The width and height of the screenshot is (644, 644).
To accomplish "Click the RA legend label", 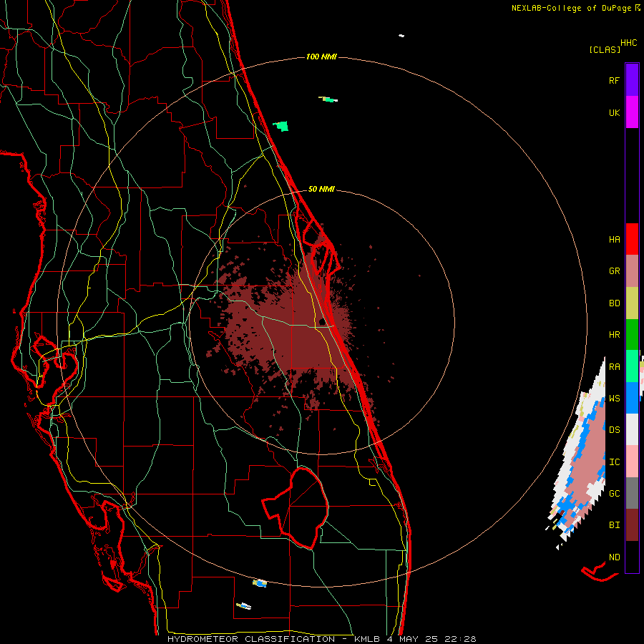I will 614,366.
